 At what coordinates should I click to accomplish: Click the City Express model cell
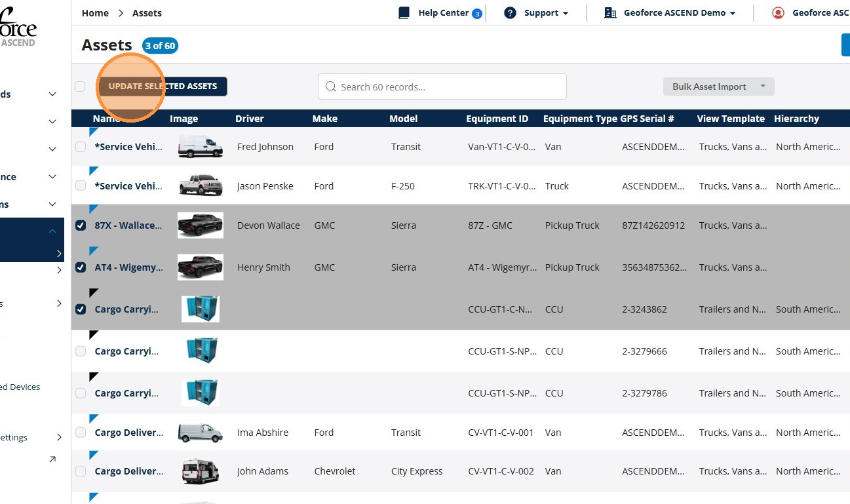coord(417,471)
